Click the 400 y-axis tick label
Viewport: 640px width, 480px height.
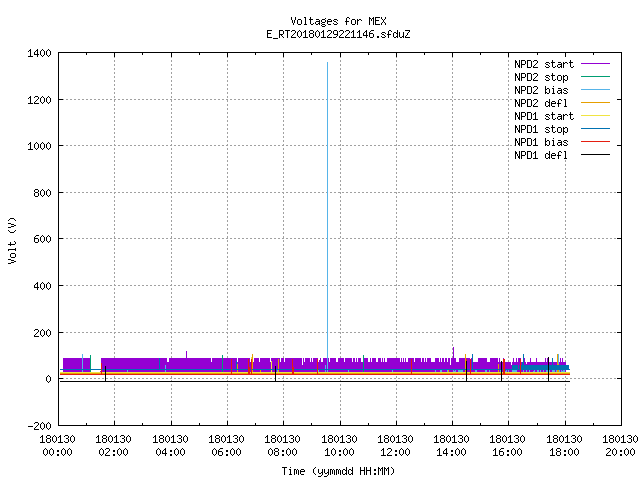(x=42, y=286)
